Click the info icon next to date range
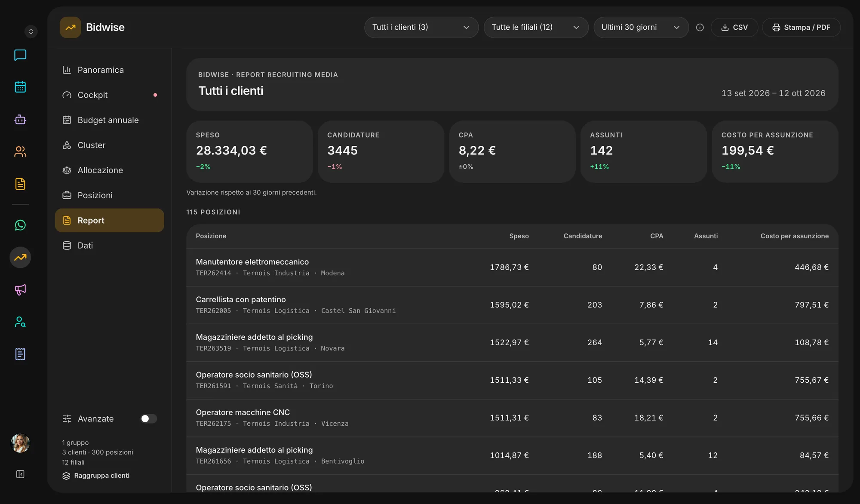 700,28
